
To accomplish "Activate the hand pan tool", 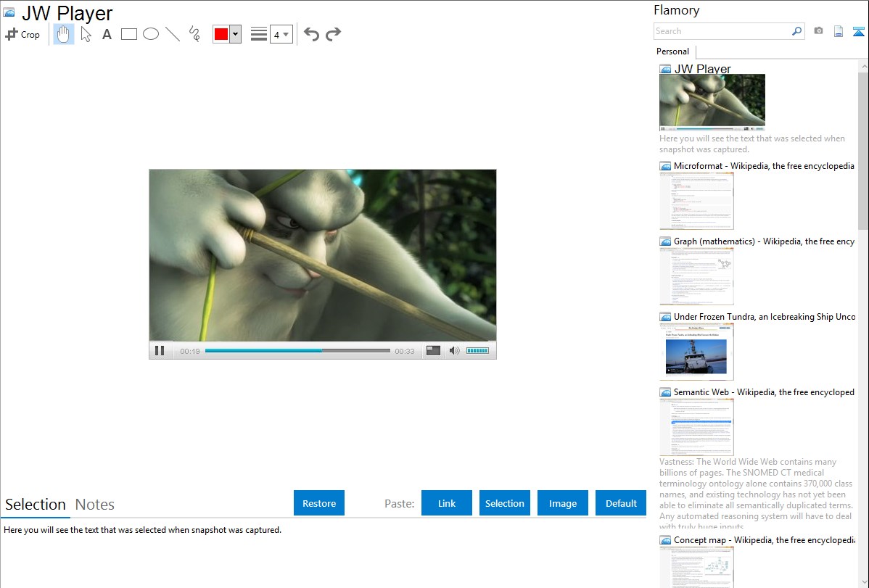I will (x=64, y=34).
